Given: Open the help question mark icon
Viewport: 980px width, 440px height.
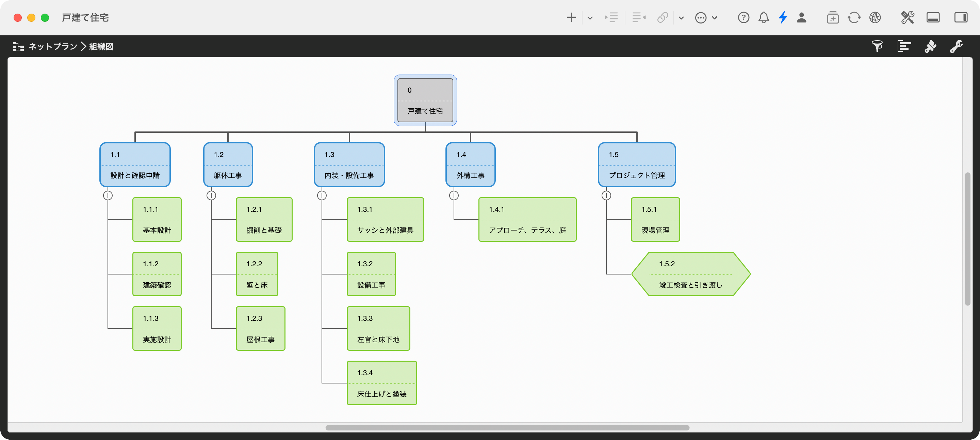Looking at the screenshot, I should [x=744, y=17].
